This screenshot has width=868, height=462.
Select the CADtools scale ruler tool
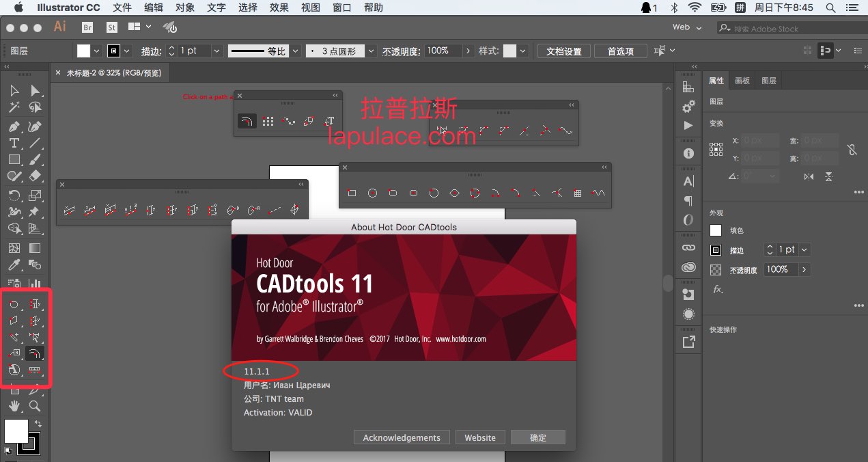pyautogui.click(x=35, y=370)
